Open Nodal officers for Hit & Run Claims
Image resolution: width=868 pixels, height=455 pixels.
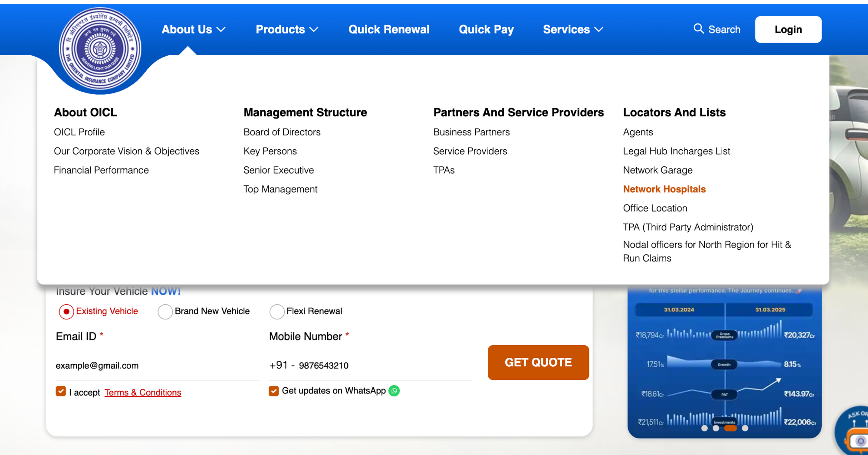[x=707, y=251]
